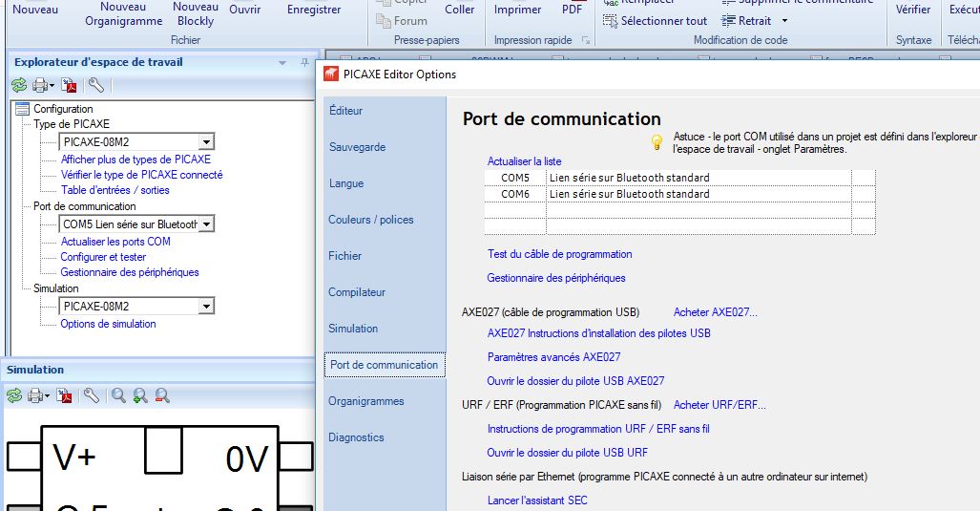Select Diagnostics options tab
The image size is (980, 511).
pyautogui.click(x=356, y=437)
